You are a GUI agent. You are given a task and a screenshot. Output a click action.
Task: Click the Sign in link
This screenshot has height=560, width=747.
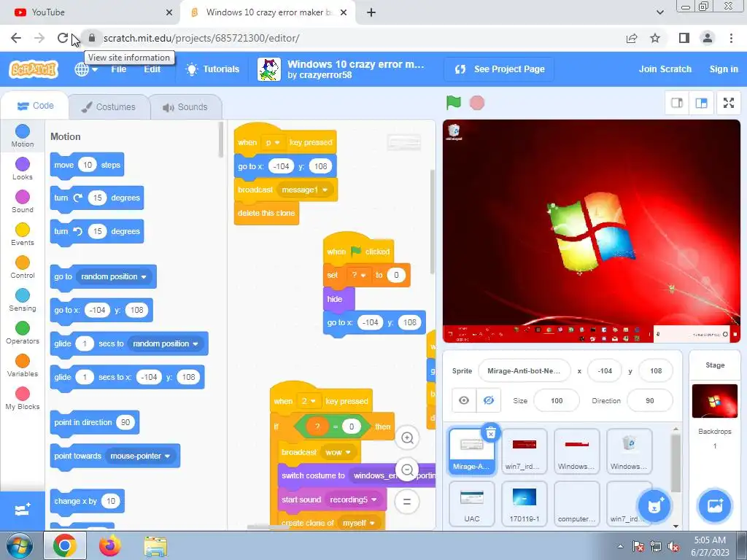tap(724, 69)
